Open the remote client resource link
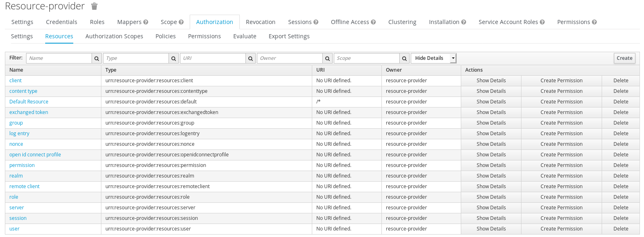This screenshot has height=237, width=644. [24, 187]
